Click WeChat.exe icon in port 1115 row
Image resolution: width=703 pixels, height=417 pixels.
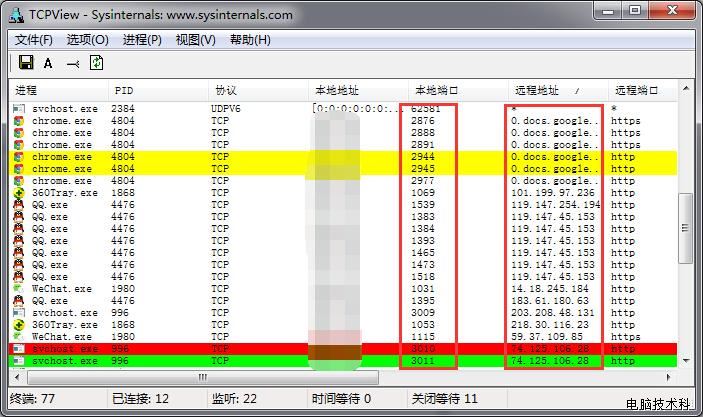pyautogui.click(x=18, y=337)
